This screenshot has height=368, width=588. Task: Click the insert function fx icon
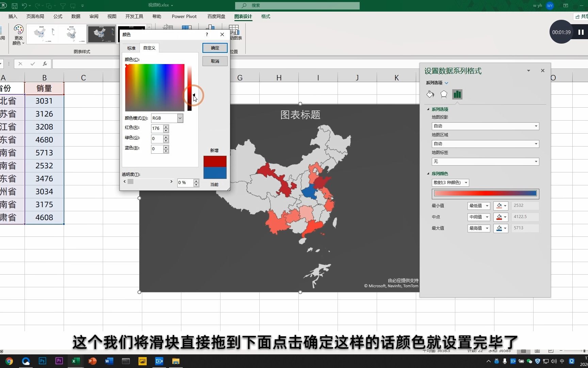click(45, 64)
